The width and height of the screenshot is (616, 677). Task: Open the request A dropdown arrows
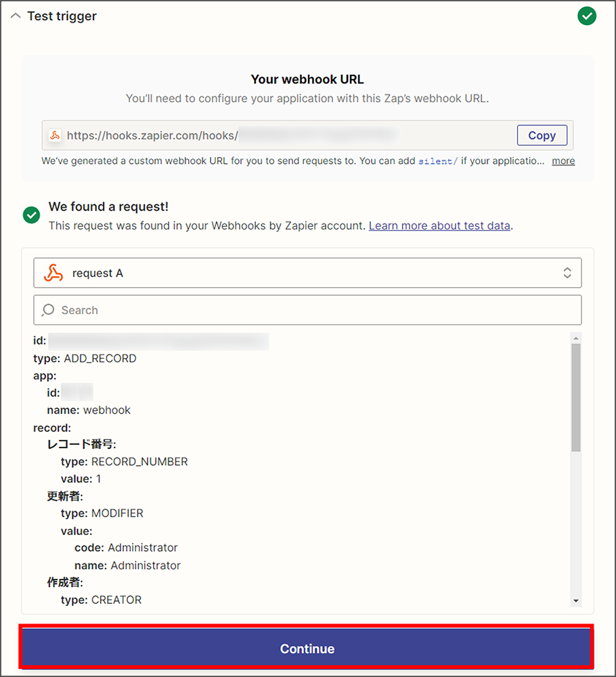pos(567,273)
